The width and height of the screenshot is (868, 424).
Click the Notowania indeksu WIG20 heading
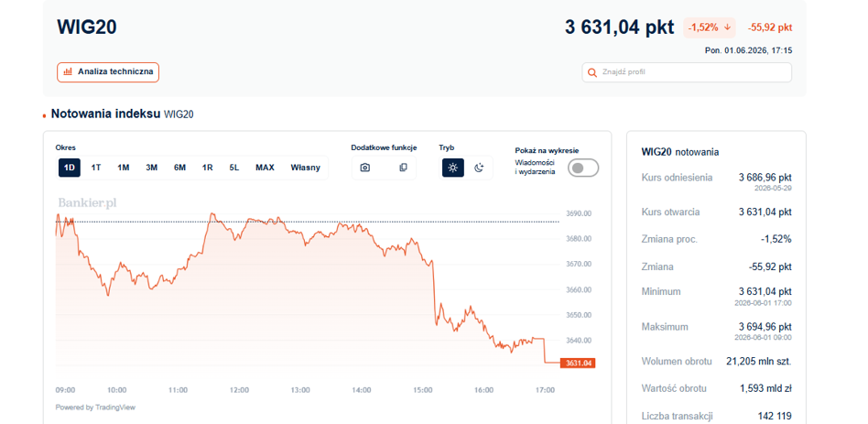point(123,114)
